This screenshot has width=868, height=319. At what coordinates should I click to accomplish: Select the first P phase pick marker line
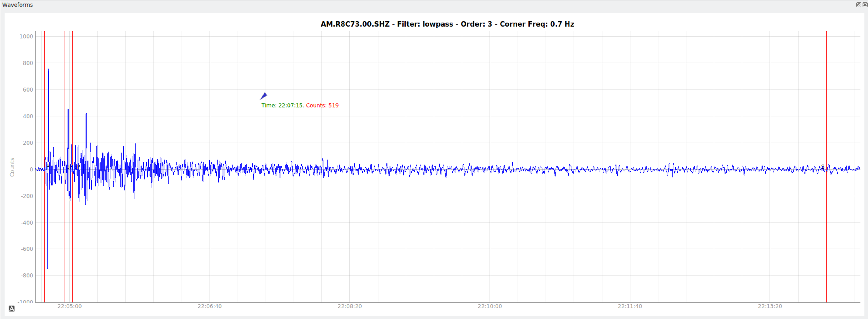coord(44,166)
